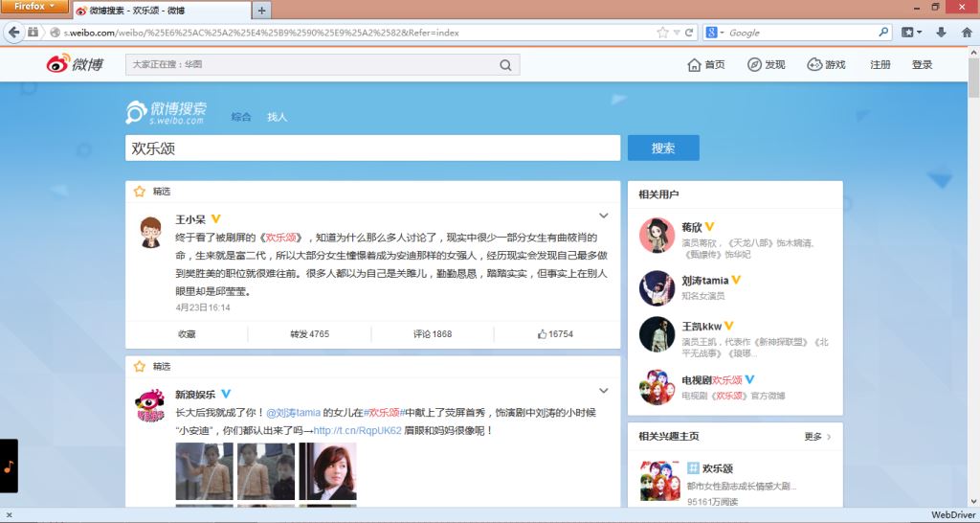
Task: Open 刘涛tamia user name link
Action: tap(705, 281)
